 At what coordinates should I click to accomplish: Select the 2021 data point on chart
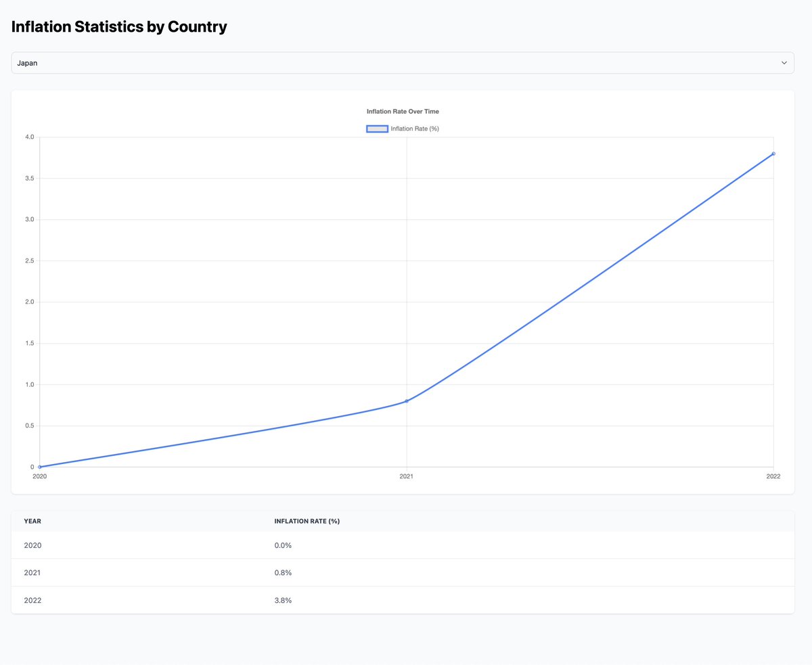407,401
